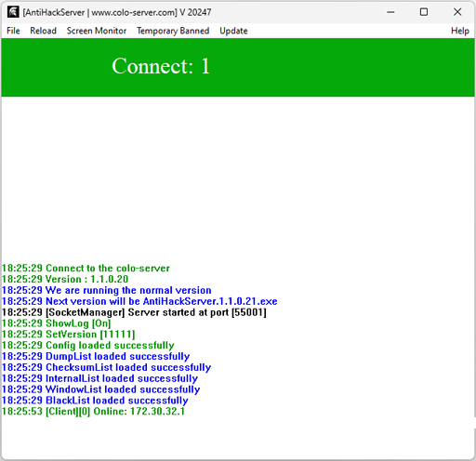Screen dimensions: 476x461
Task: Click the ShowLog [On] log entry
Action: coord(56,323)
